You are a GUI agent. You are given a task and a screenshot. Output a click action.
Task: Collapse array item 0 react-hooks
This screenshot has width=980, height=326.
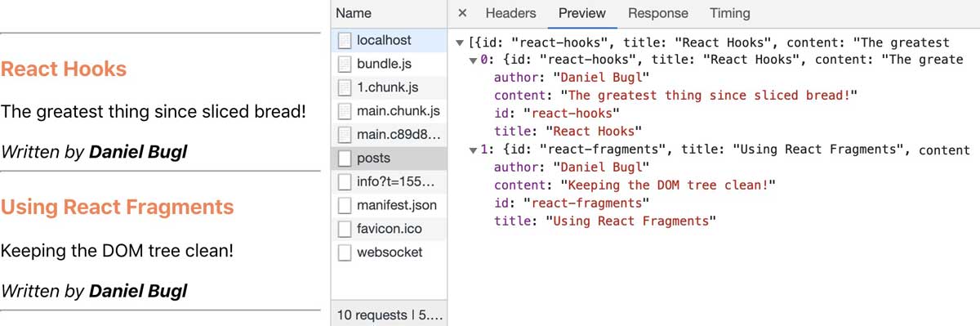click(474, 61)
